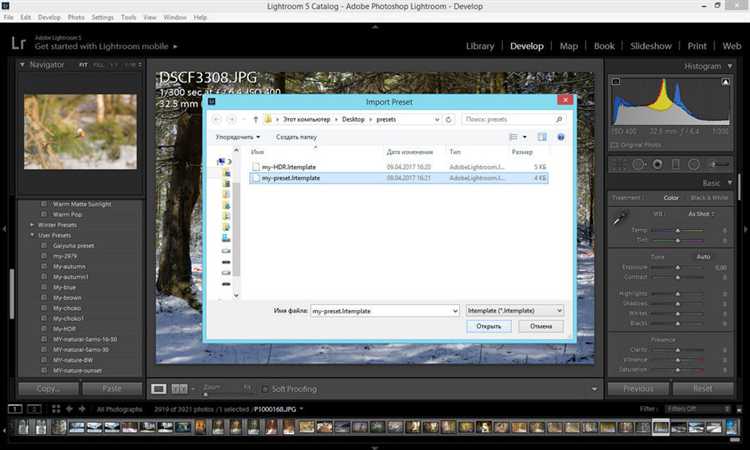The width and height of the screenshot is (750, 450).
Task: Click Создать папку new folder button
Action: 296,137
